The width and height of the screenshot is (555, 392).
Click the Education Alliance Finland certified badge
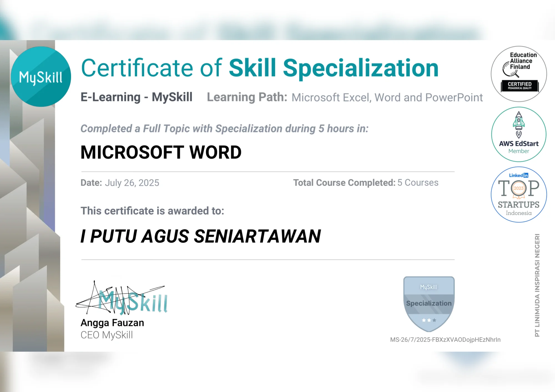pos(519,74)
